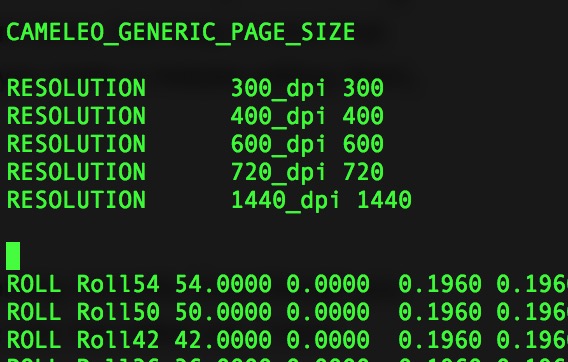Click RESOLUTION keyword on the 1440_dpi line
568x362 pixels.
pyautogui.click(x=76, y=200)
